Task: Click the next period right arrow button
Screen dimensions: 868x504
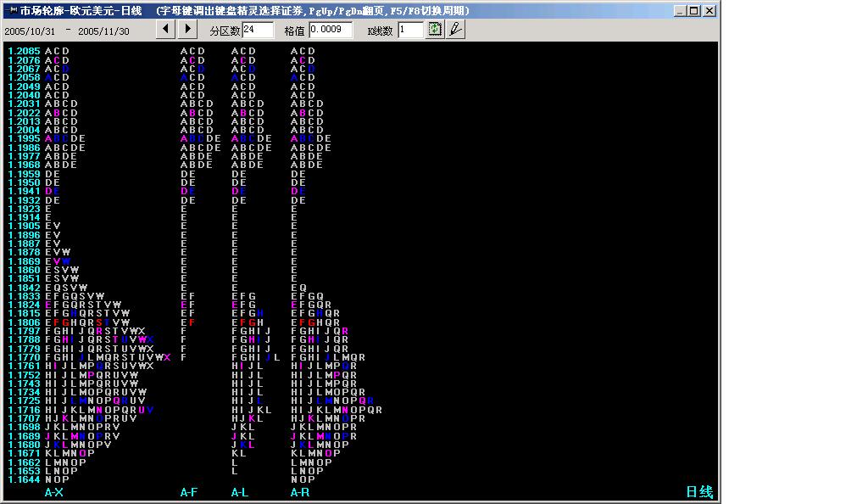Action: [x=187, y=30]
